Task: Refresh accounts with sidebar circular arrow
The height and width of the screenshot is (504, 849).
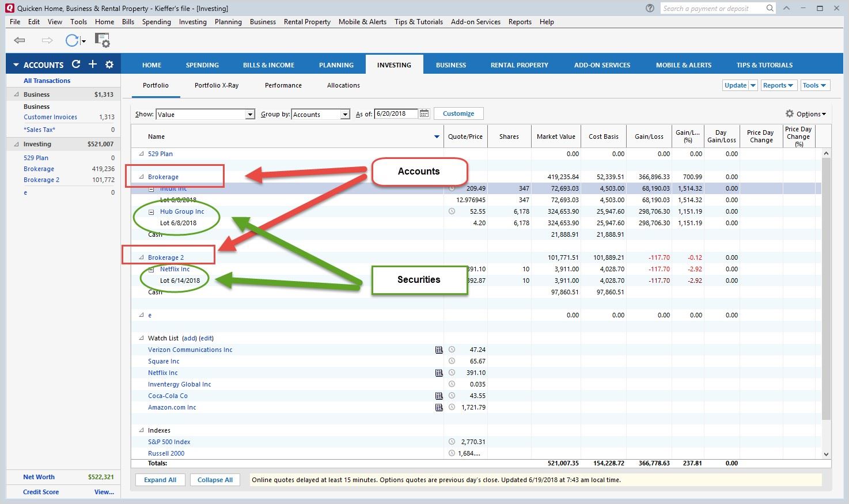Action: click(x=76, y=65)
